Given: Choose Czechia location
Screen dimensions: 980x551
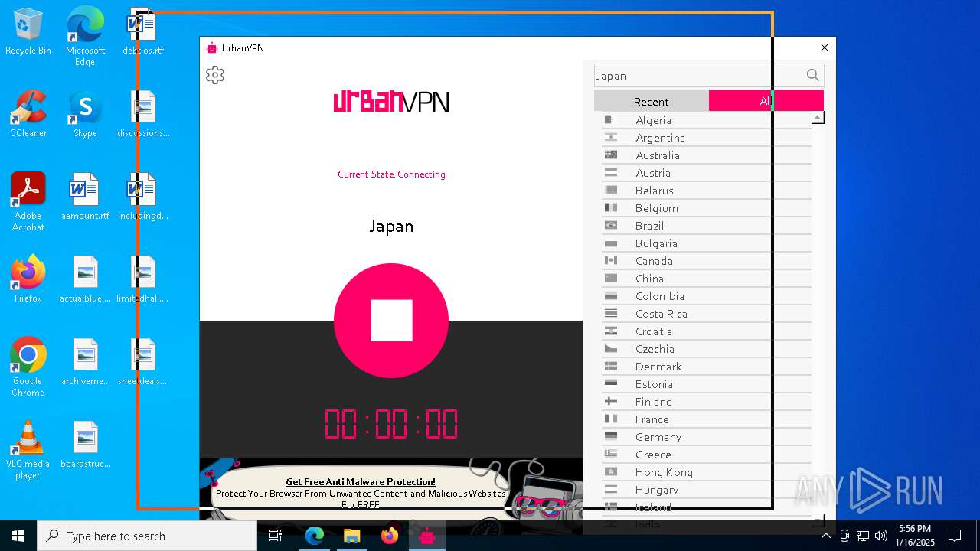Looking at the screenshot, I should pyautogui.click(x=707, y=349).
